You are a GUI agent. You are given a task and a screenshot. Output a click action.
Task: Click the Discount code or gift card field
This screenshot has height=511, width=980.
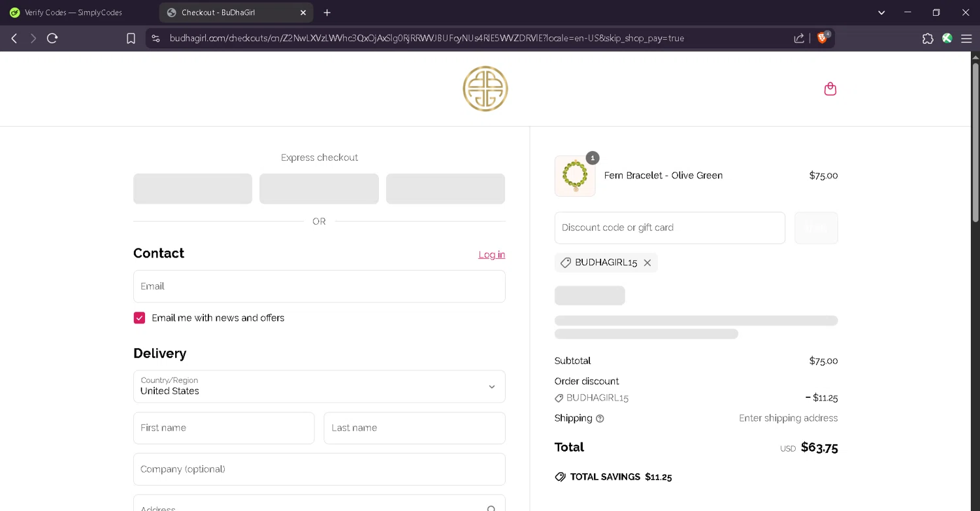coord(670,227)
